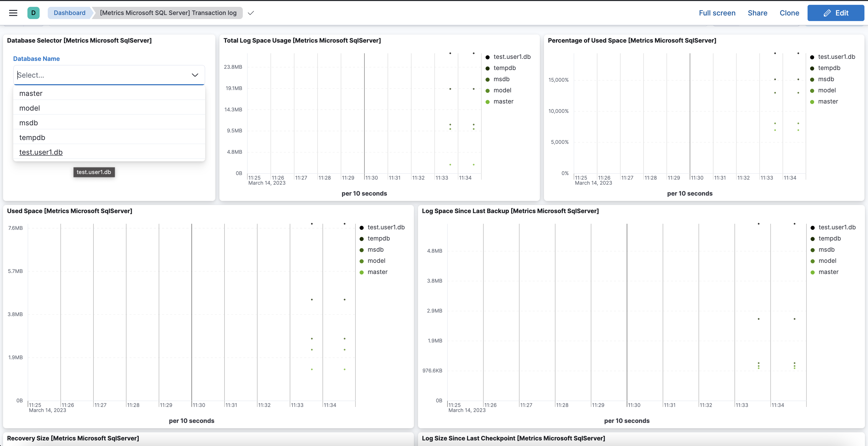Choose master option in dropdown list
The width and height of the screenshot is (868, 446).
pyautogui.click(x=31, y=94)
